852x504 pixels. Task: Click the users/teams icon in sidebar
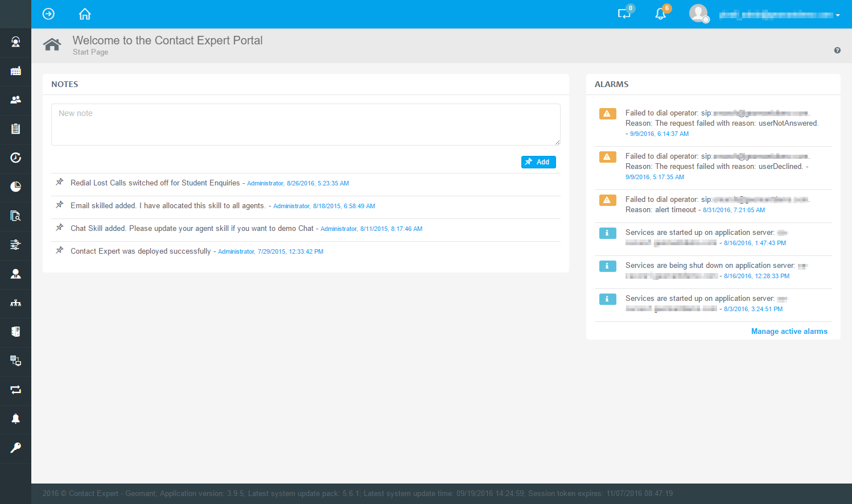pos(15,100)
